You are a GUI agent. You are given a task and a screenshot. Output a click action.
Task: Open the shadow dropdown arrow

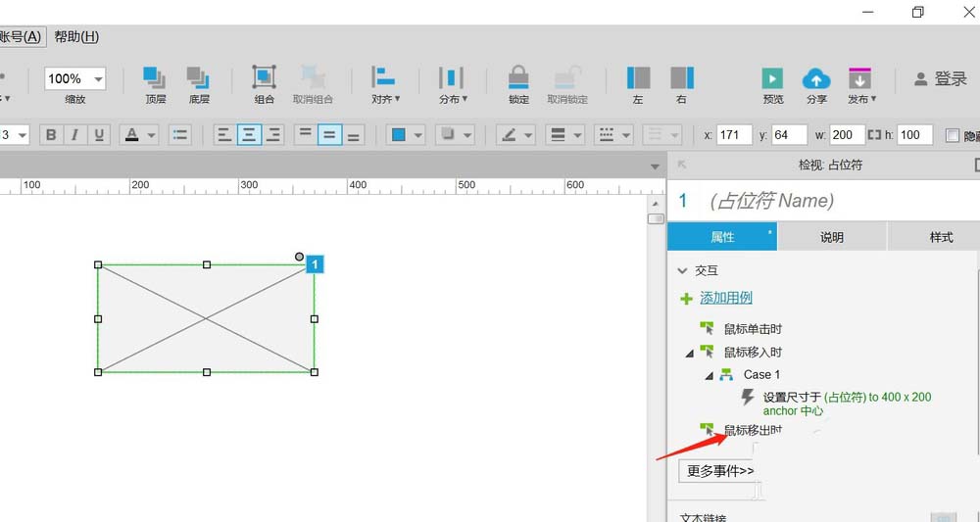(x=467, y=135)
